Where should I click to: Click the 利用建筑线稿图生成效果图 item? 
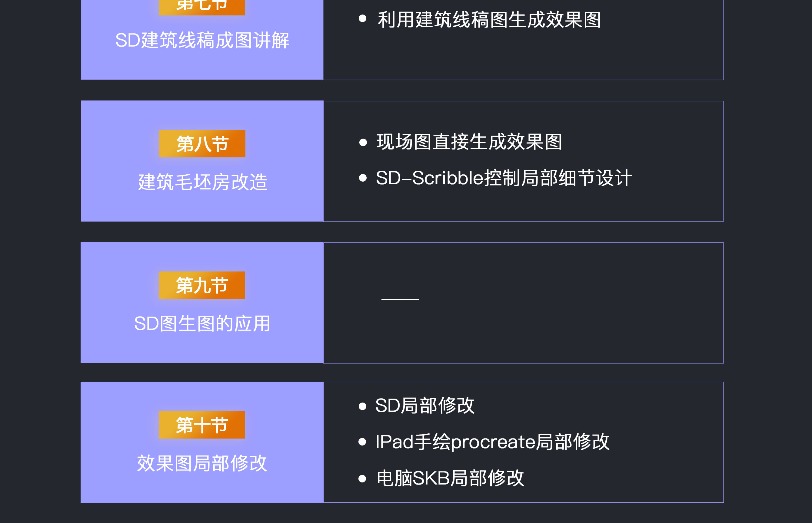click(489, 19)
